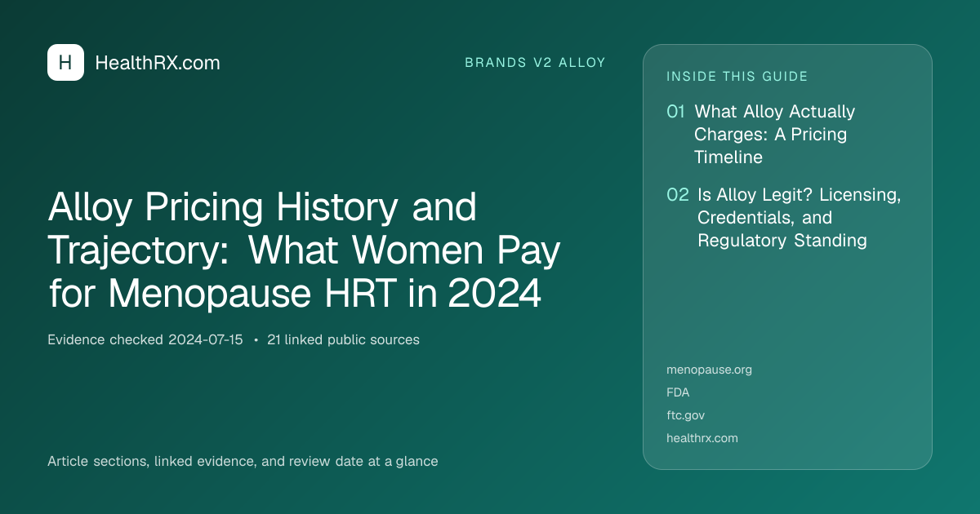Open section 02 Is Alloy Legit
Image resolution: width=980 pixels, height=514 pixels.
click(x=799, y=218)
